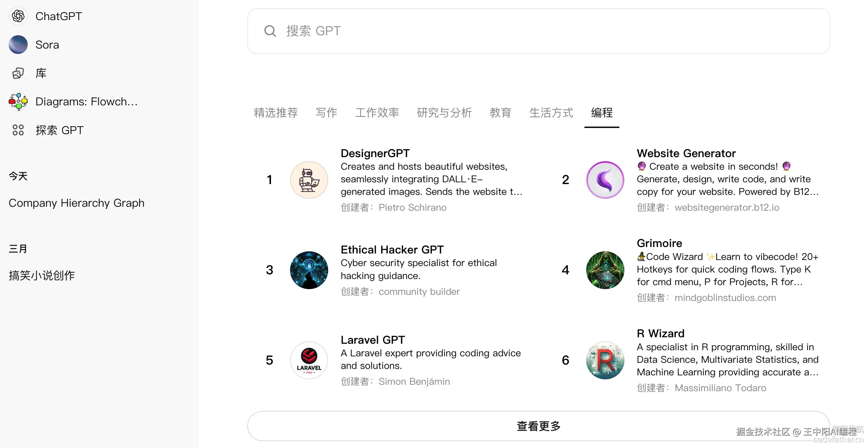Open the 库 sidebar label
868x448 pixels.
coord(41,73)
